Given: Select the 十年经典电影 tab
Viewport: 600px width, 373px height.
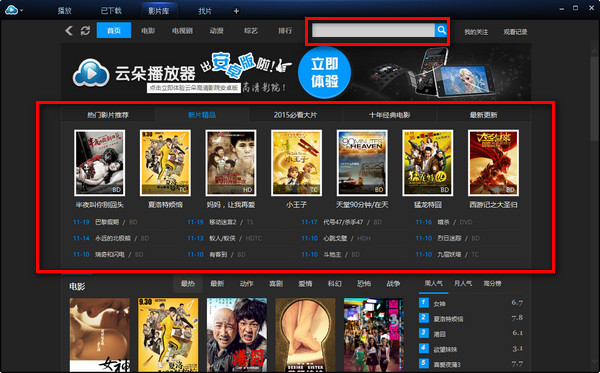Looking at the screenshot, I should pos(390,115).
